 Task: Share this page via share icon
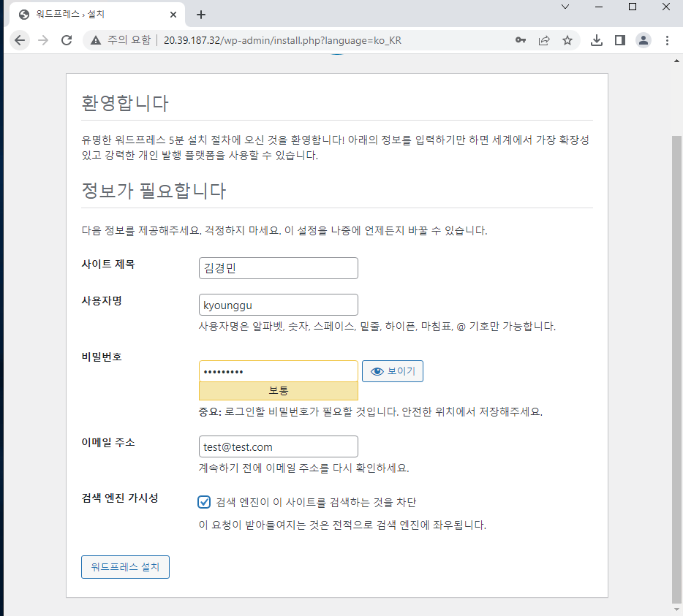(x=544, y=40)
